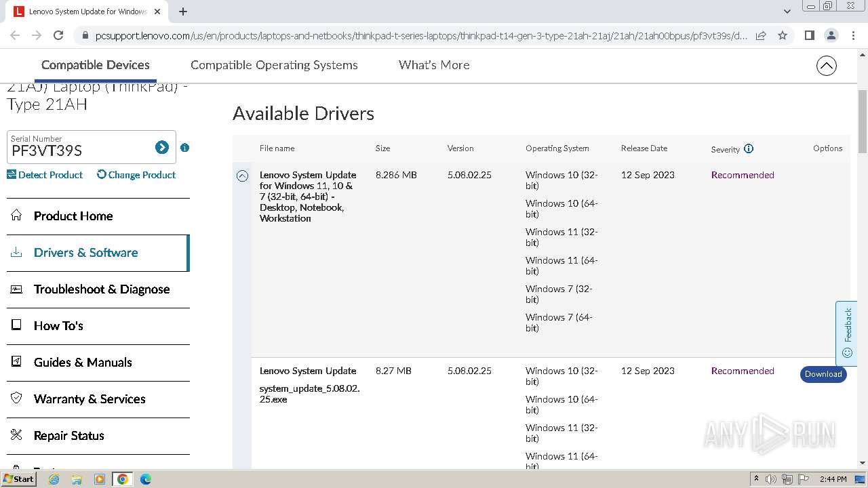Click the Version column header
868x488 pixels.
(460, 148)
